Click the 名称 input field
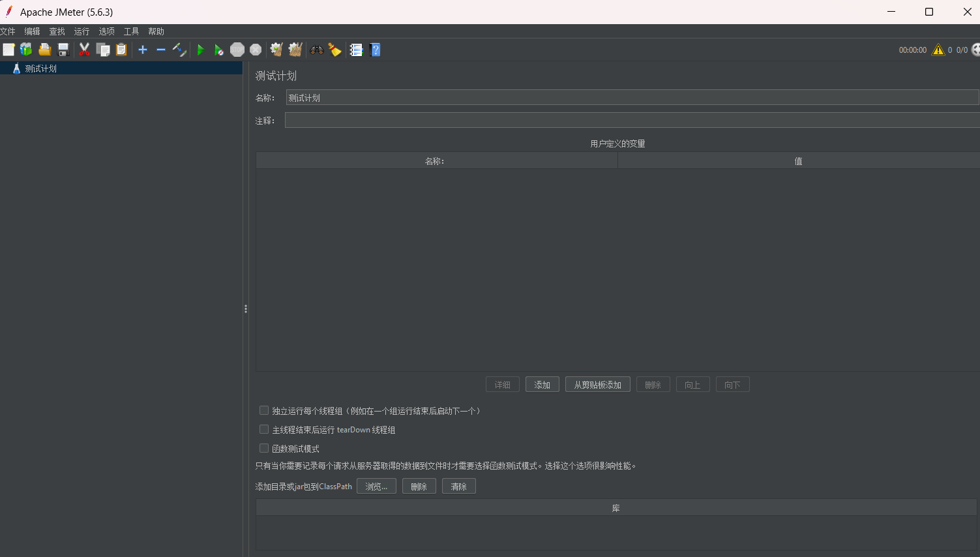980x557 pixels. point(632,98)
